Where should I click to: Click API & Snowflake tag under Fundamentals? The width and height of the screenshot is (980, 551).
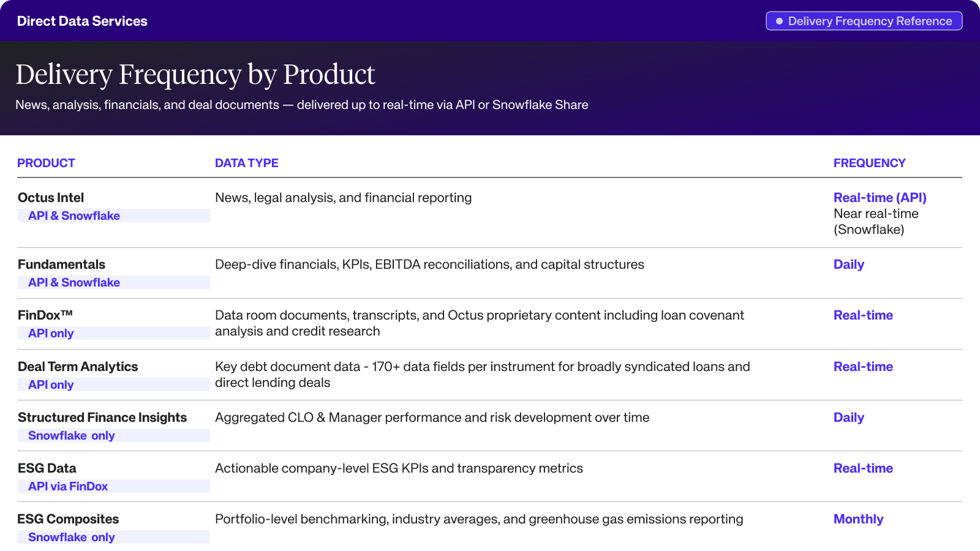coord(74,282)
